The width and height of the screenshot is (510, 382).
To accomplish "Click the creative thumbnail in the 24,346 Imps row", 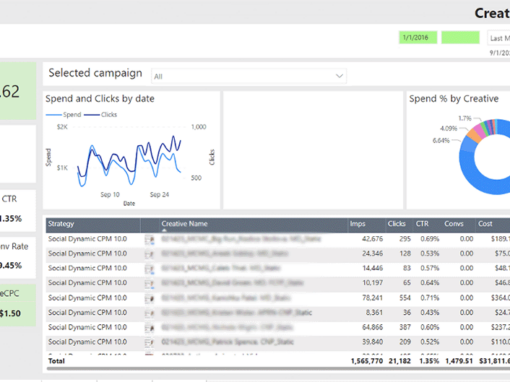I will coord(150,254).
